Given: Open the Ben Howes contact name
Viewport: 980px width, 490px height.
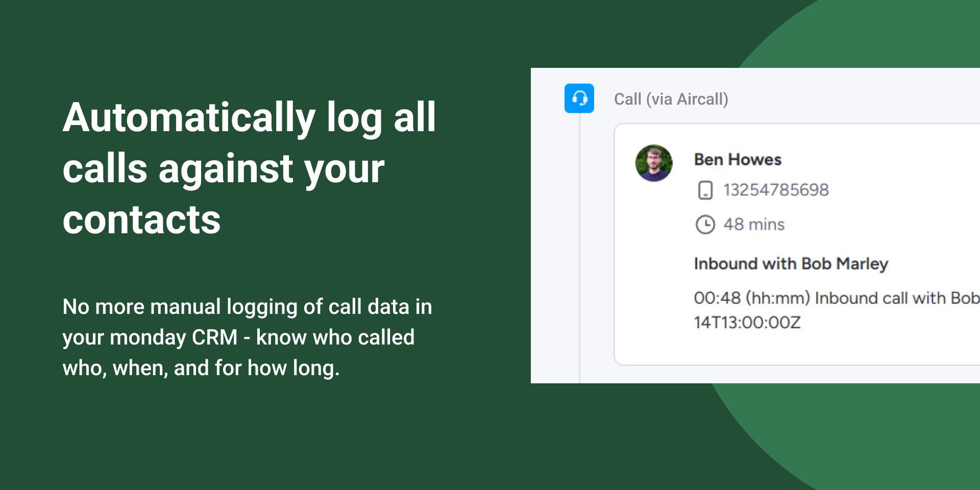Looking at the screenshot, I should coord(738,160).
